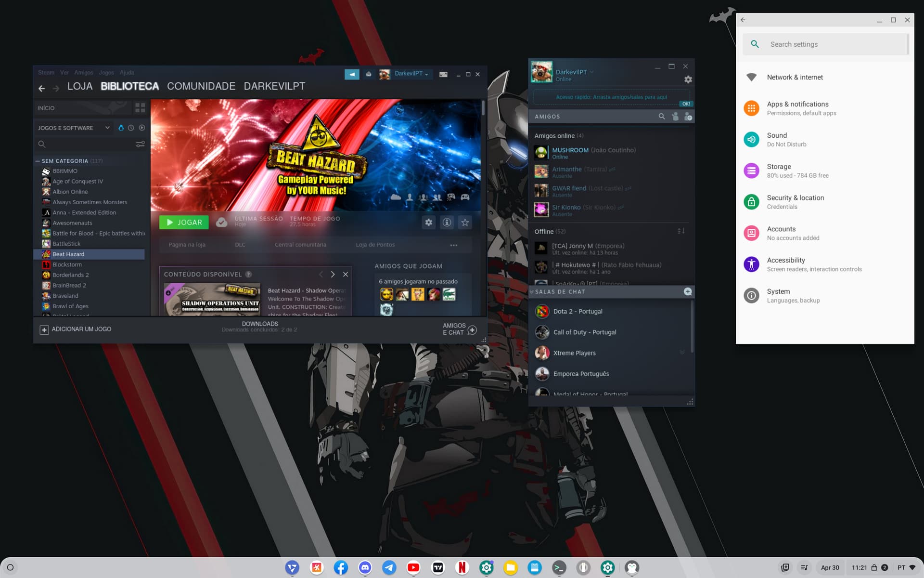Click the Sound settings icon in settings panel
This screenshot has width=924, height=578.
(x=751, y=139)
